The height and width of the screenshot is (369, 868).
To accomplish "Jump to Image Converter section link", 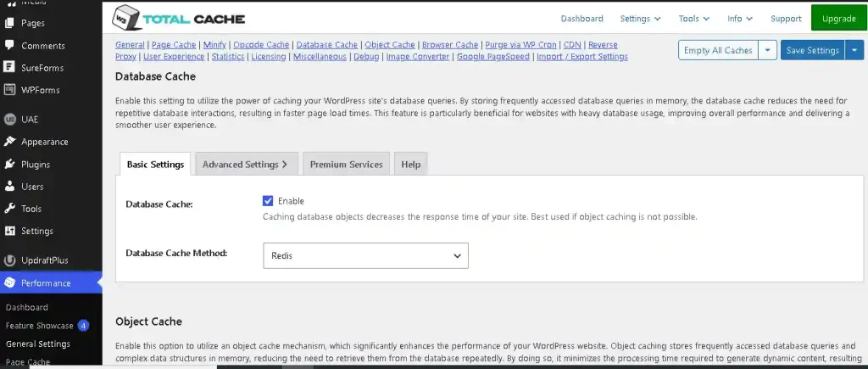I will tap(418, 57).
